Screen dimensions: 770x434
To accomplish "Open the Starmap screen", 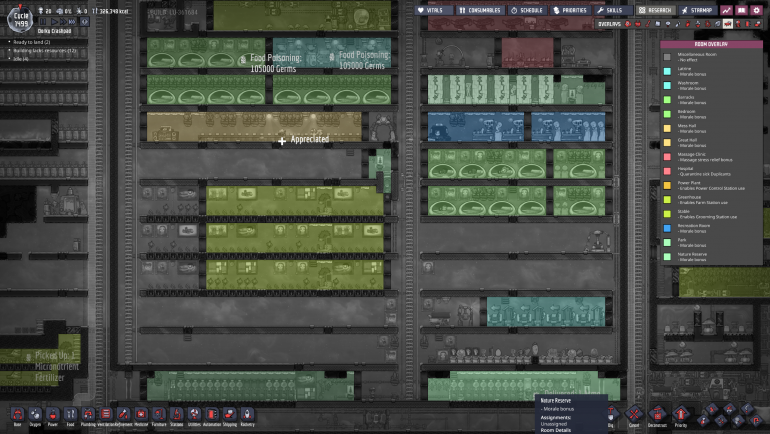I will pyautogui.click(x=697, y=10).
